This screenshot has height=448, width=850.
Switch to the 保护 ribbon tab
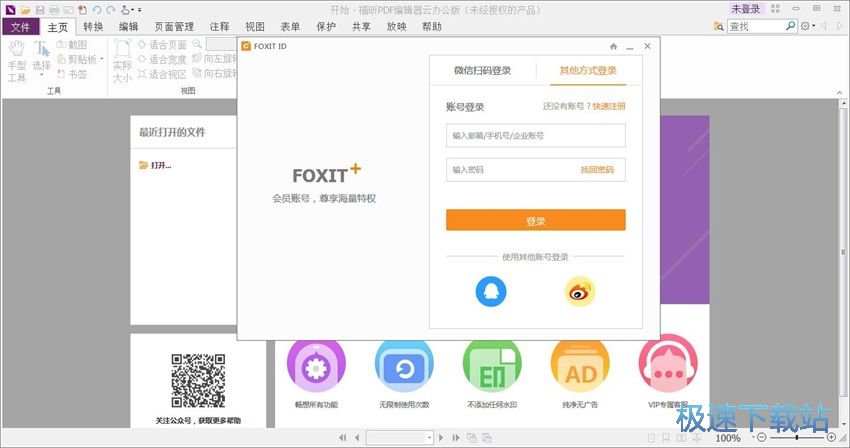pos(326,27)
